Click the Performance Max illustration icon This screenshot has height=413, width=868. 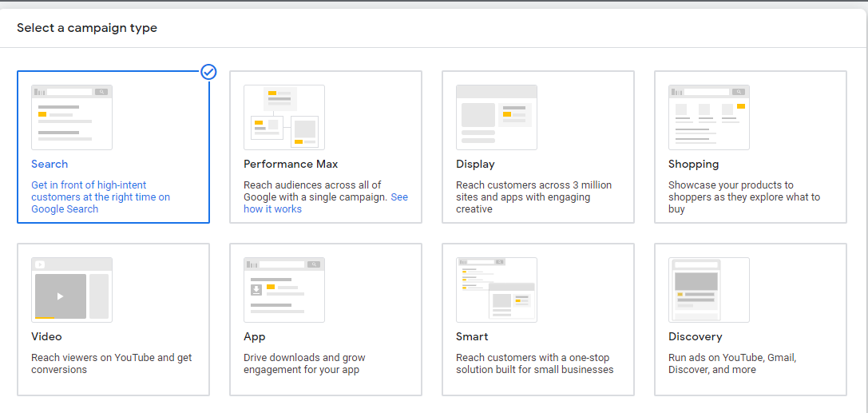(x=284, y=117)
